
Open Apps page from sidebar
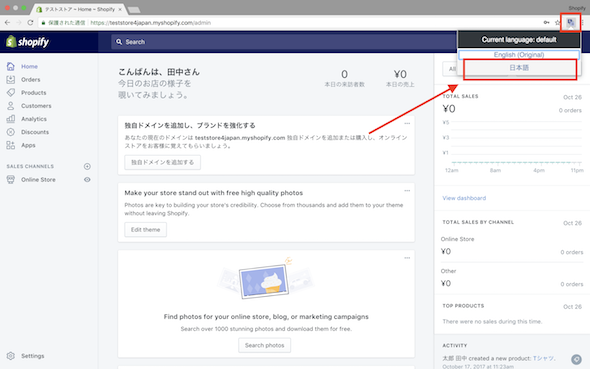(28, 145)
